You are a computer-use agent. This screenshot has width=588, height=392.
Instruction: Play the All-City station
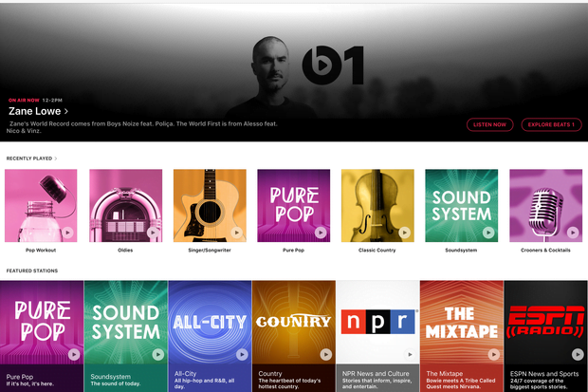coord(242,354)
